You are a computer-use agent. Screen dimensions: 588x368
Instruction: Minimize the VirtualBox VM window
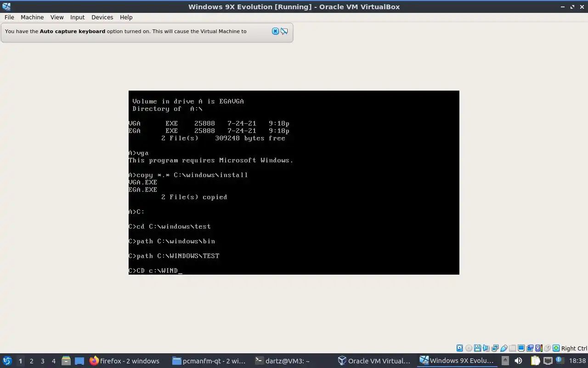coord(563,7)
